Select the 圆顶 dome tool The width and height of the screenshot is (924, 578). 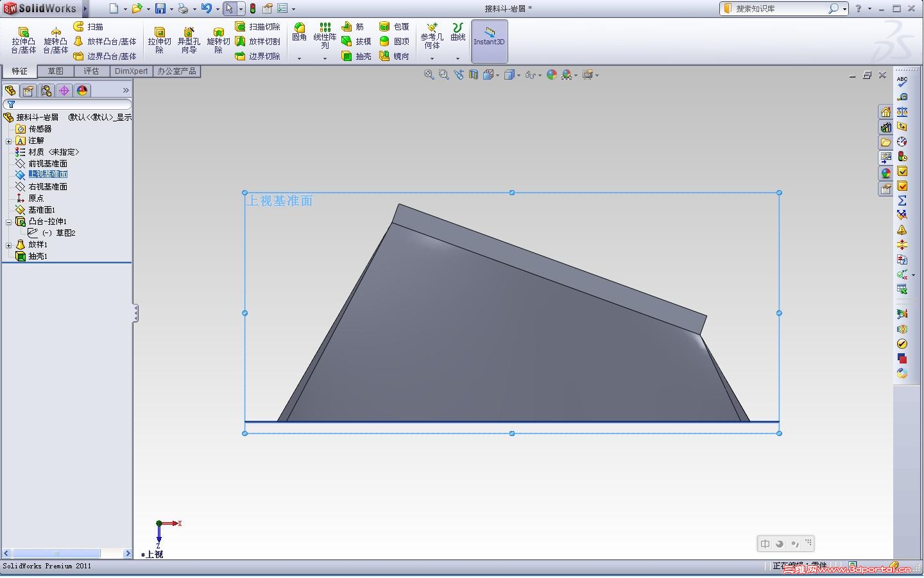click(x=394, y=41)
